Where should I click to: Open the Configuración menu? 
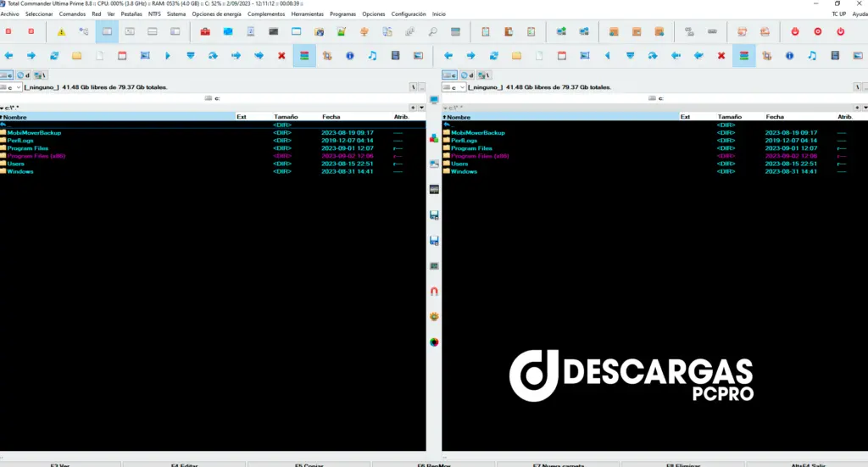(409, 14)
